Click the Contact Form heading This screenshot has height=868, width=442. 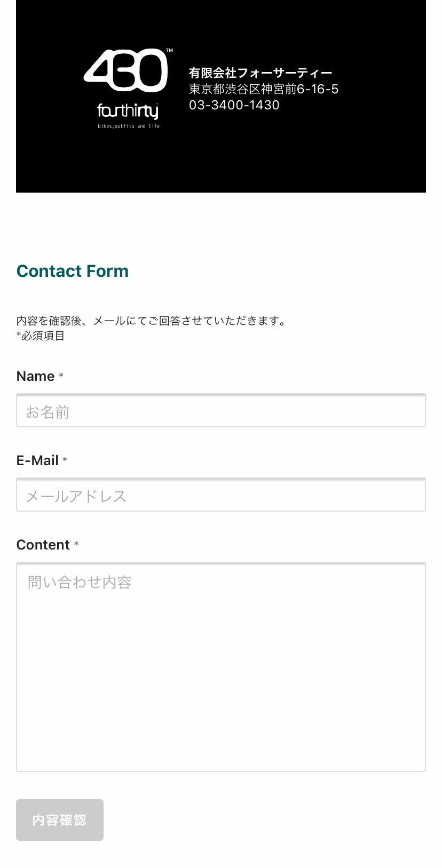pos(73,271)
